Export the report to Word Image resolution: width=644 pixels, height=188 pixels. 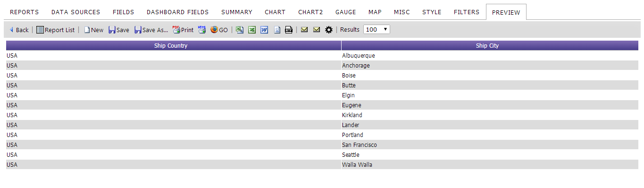[265, 30]
